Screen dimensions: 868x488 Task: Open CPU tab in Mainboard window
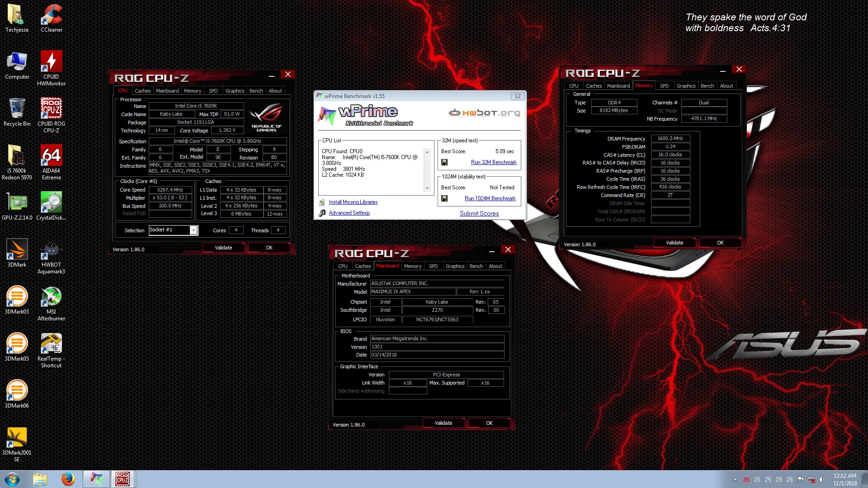click(343, 266)
